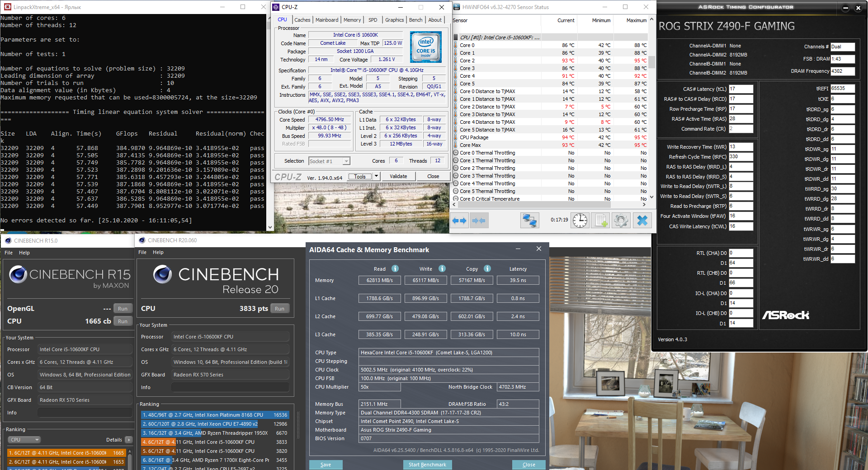Close AIDA64 Cache & Memory Benchmark window
Image resolution: width=868 pixels, height=470 pixels.
click(x=538, y=249)
